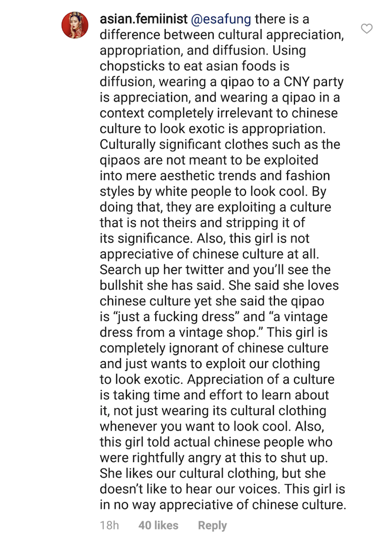Viewport: 392px width, 549px height.
Task: Click the phrase "rightfully angry at this"
Action: (x=203, y=458)
